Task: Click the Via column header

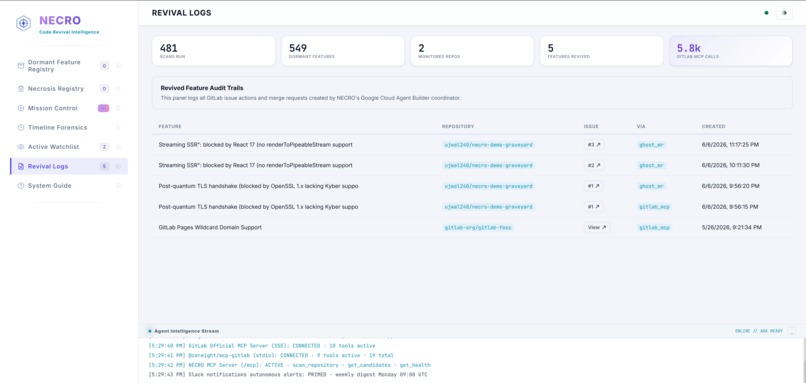Action: point(641,126)
